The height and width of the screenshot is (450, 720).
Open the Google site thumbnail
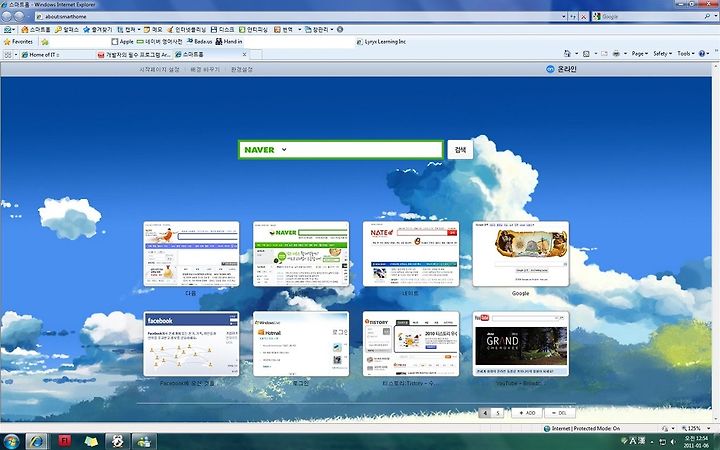pyautogui.click(x=521, y=254)
